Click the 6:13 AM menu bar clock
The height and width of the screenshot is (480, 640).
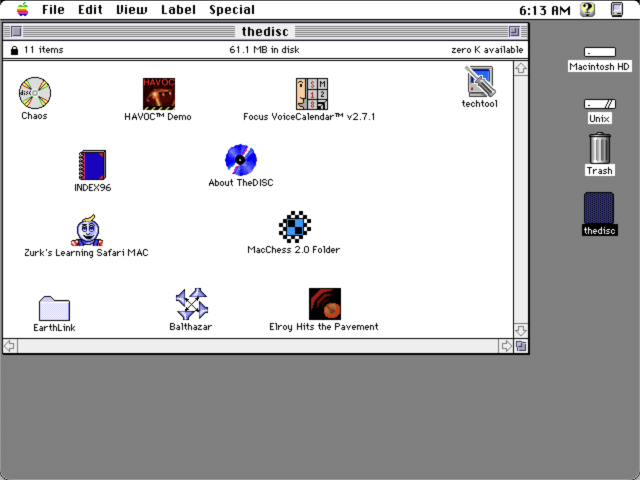point(545,10)
